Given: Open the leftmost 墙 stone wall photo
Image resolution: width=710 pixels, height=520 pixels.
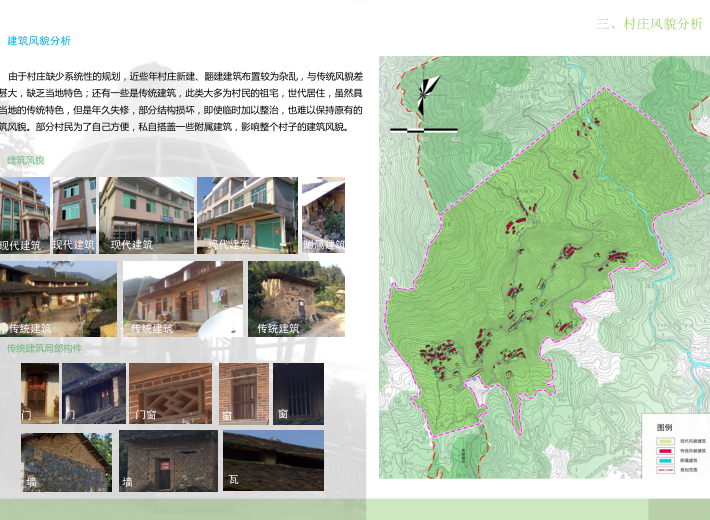Looking at the screenshot, I should tap(65, 461).
